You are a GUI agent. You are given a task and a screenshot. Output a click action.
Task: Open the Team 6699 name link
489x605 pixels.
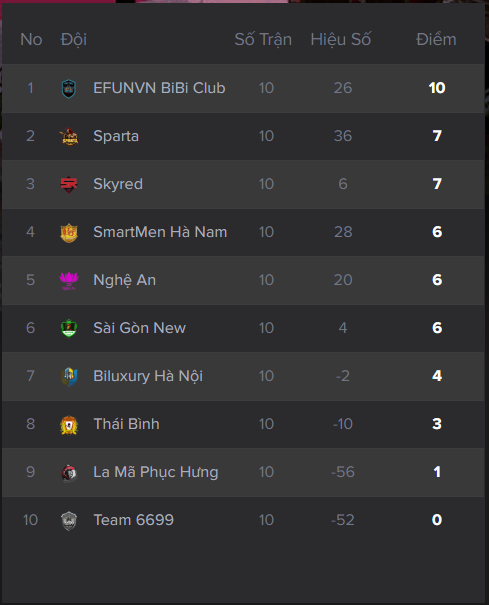[x=134, y=520]
